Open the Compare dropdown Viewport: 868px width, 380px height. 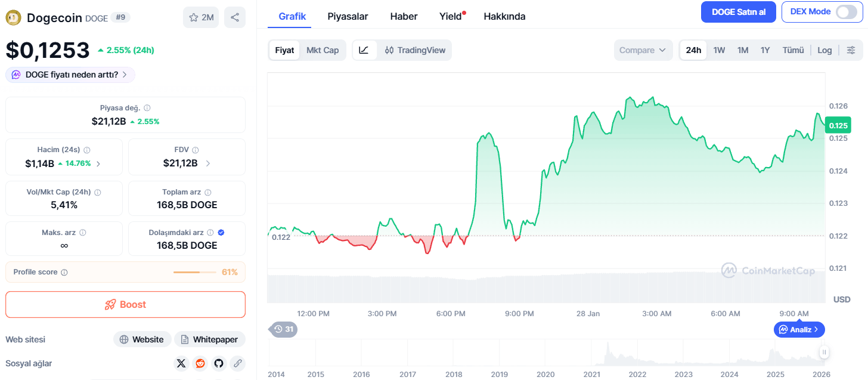point(643,50)
